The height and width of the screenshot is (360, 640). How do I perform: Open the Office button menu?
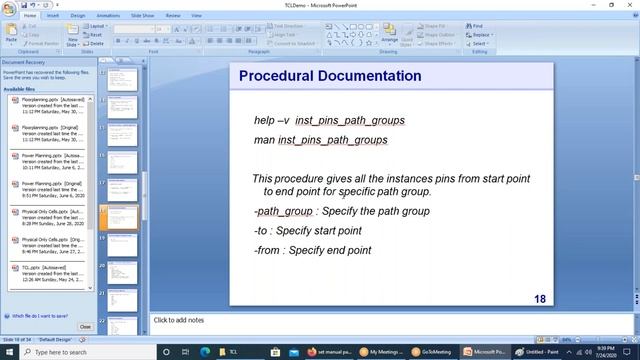8,8
